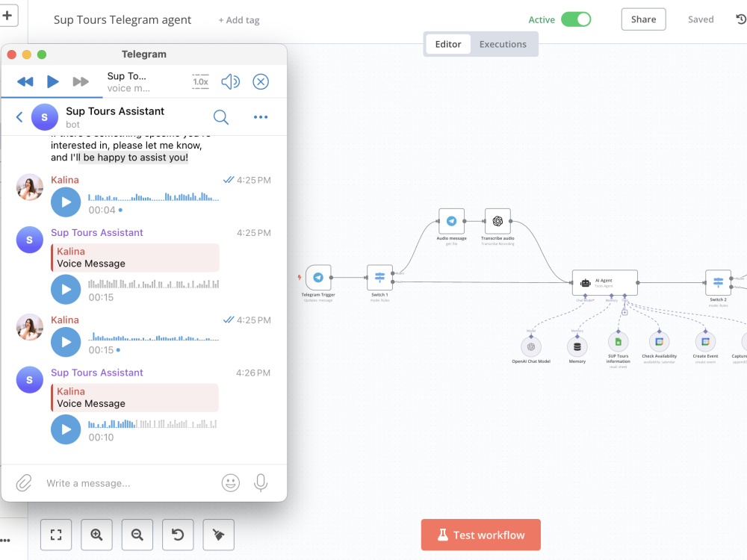Image resolution: width=747 pixels, height=560 pixels.
Task: Select the Memory node
Action: 577,347
